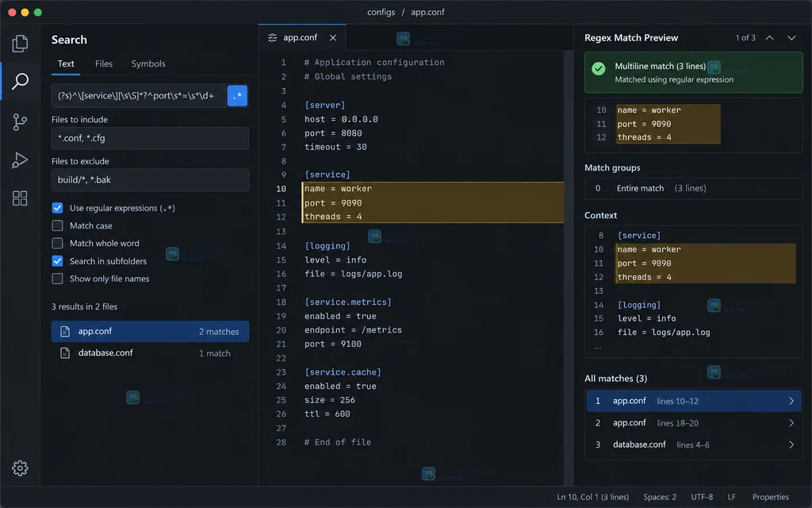The image size is (812, 508).
Task: Toggle the regex (.*) button in search box
Action: coord(237,96)
